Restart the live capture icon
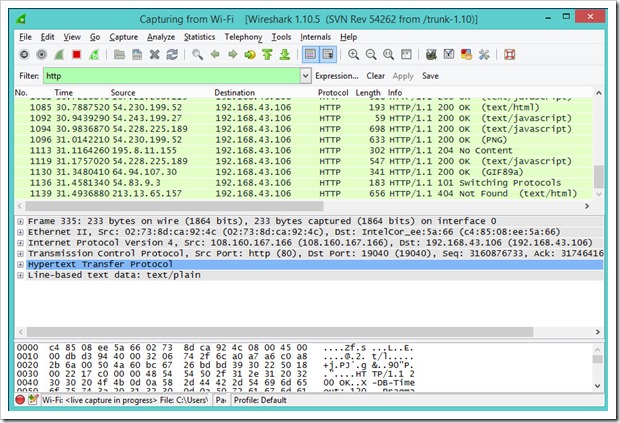 [x=94, y=55]
